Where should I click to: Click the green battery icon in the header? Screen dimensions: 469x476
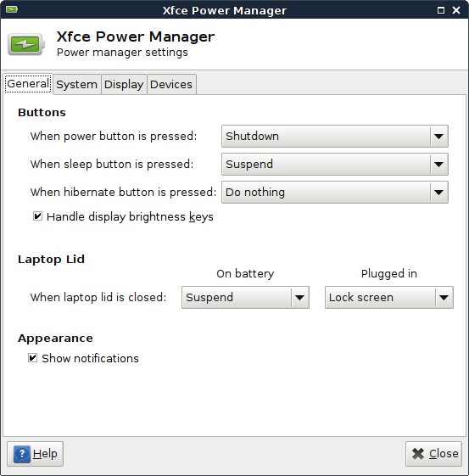pyautogui.click(x=26, y=44)
